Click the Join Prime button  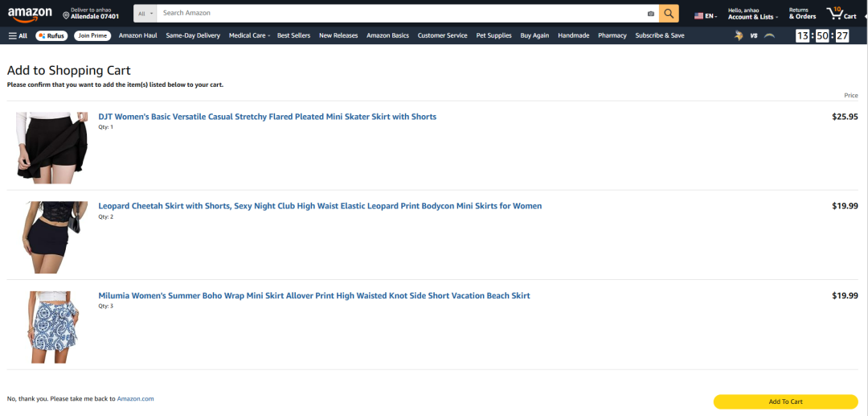[x=92, y=35]
